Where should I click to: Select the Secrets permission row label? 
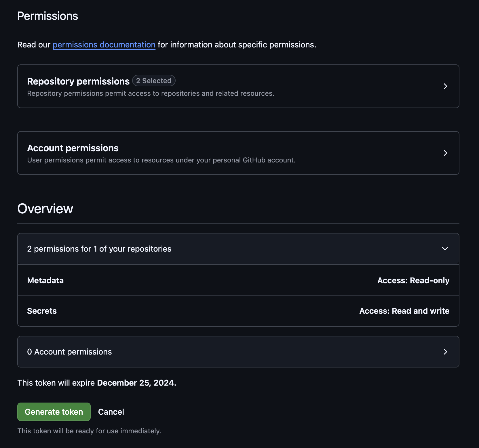pos(42,311)
